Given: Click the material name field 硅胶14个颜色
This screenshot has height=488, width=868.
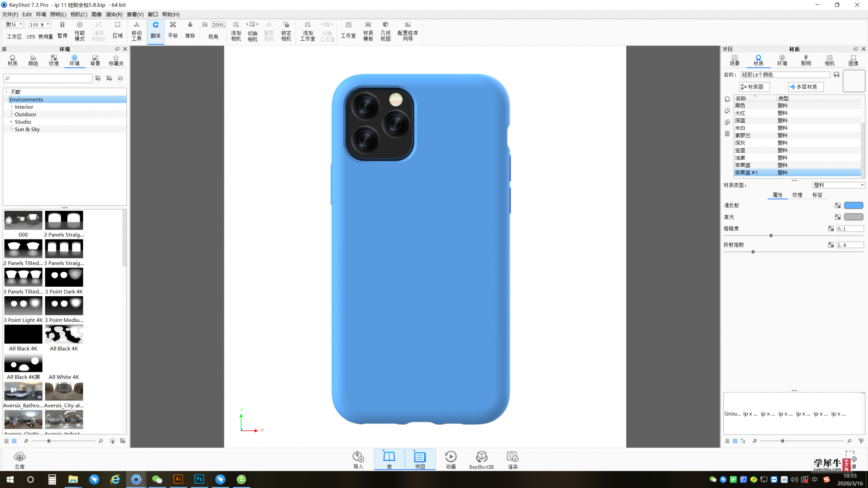Looking at the screenshot, I should [x=786, y=75].
